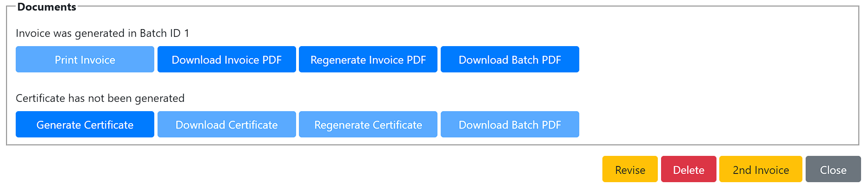The image size is (868, 190).
Task: Close the dialog with the grey Close button
Action: click(833, 169)
